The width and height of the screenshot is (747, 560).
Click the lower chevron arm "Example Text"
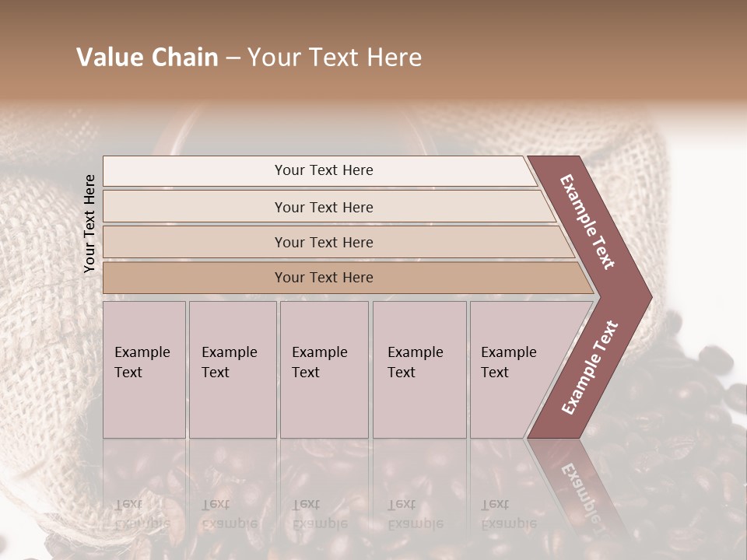(590, 367)
